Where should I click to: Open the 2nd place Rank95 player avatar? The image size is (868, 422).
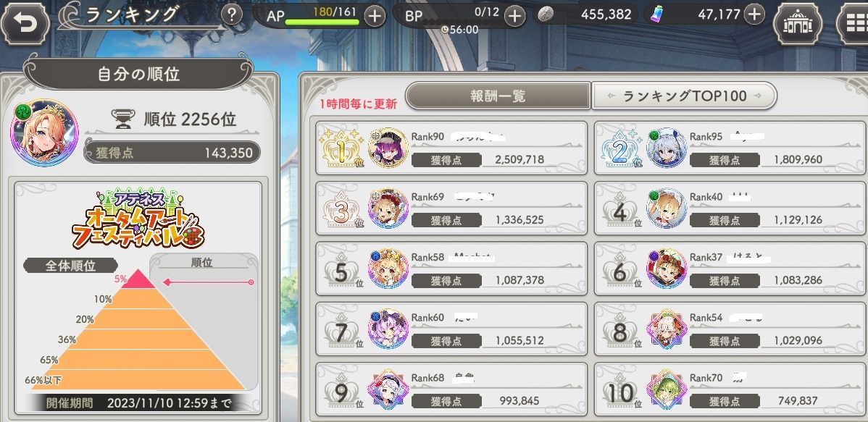point(667,148)
